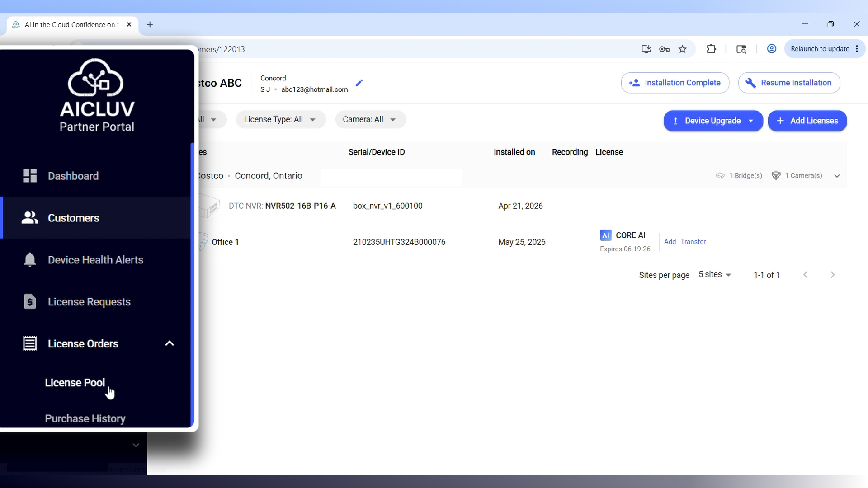Open the password manager key icon

click(664, 49)
